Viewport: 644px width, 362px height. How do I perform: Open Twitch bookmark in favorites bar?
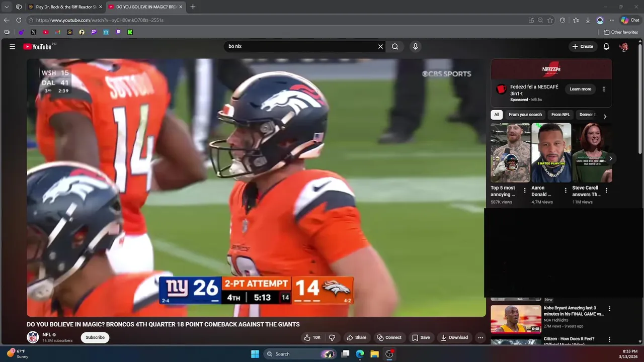pos(118,32)
